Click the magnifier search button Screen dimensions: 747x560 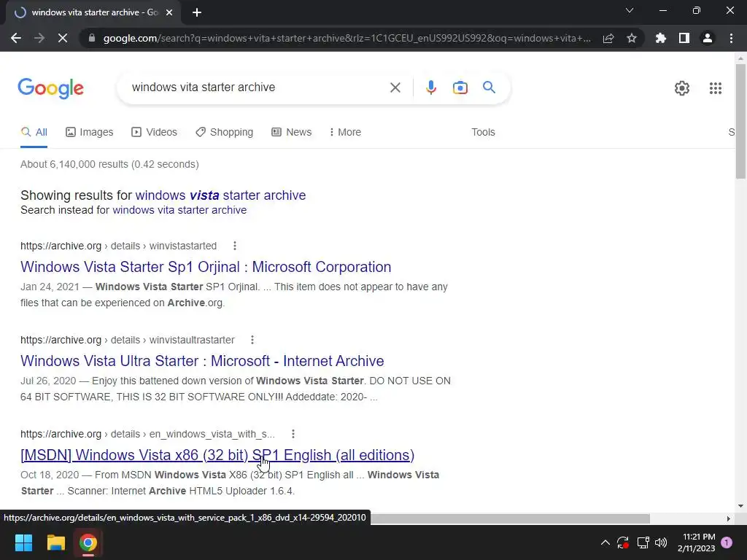click(489, 87)
